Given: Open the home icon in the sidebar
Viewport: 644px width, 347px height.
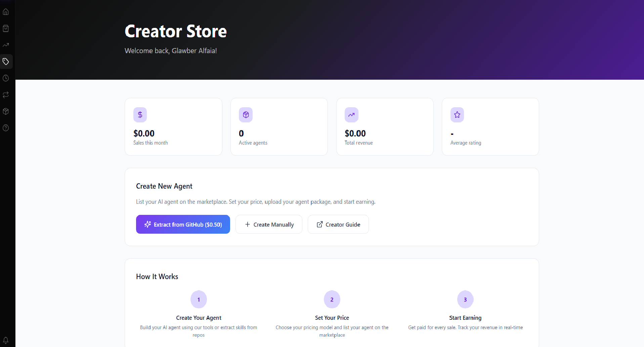Looking at the screenshot, I should click(6, 12).
